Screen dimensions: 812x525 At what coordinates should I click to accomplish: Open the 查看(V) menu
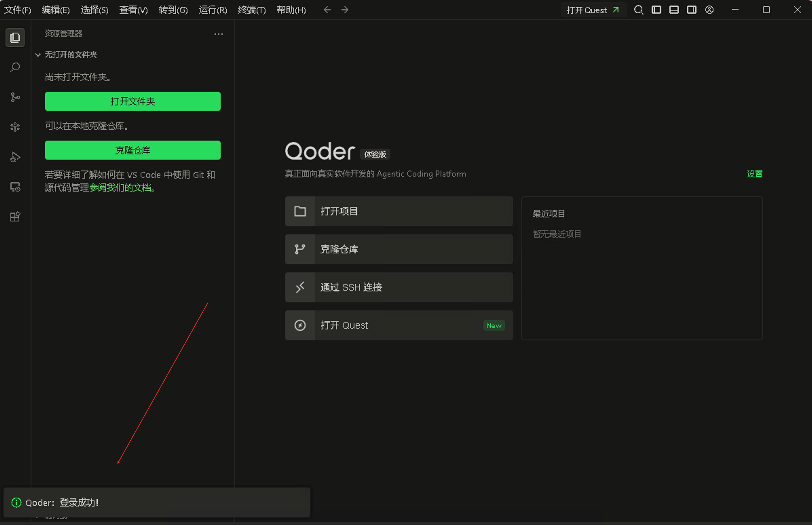click(x=133, y=10)
